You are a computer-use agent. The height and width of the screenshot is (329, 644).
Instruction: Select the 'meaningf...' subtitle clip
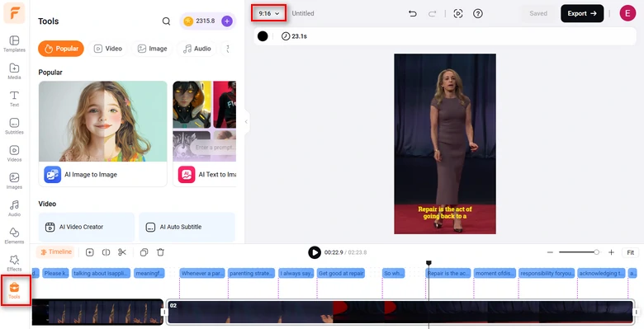pyautogui.click(x=149, y=273)
